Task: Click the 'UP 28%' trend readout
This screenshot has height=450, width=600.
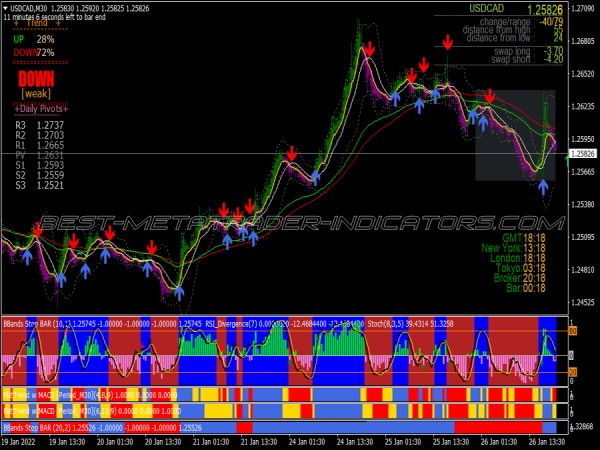Action: (34, 39)
